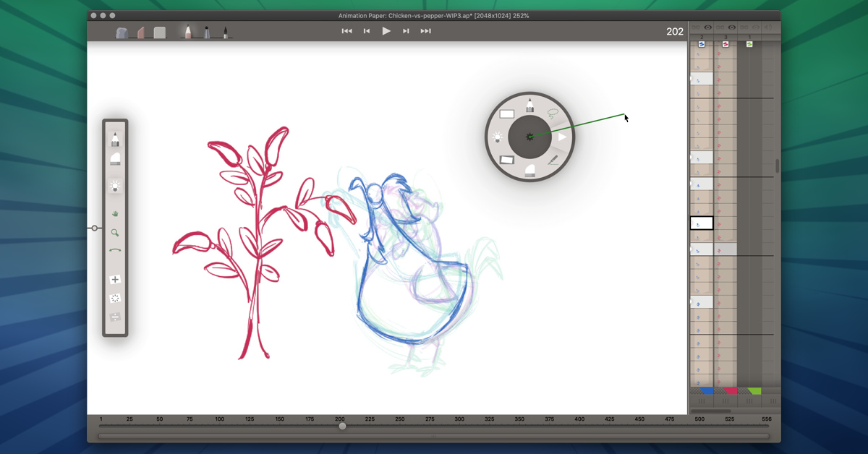The image size is (868, 454).
Task: Click the play arrow in radial menu
Action: point(561,137)
